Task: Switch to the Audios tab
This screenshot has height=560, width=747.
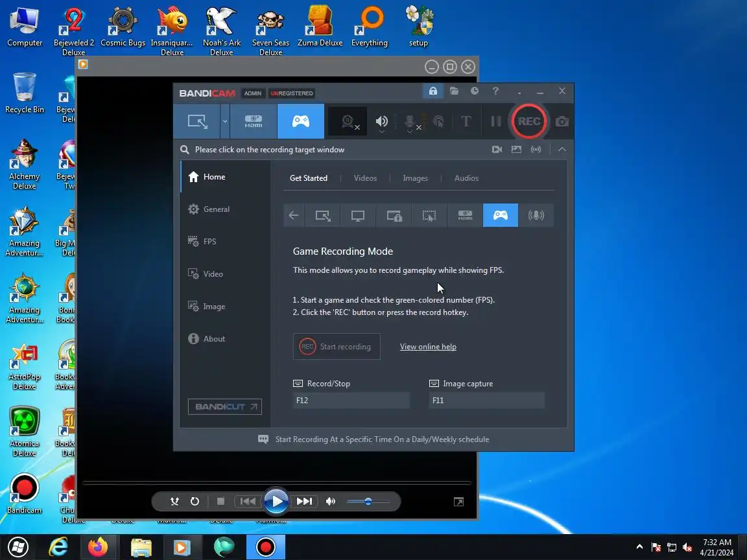Action: click(x=466, y=178)
